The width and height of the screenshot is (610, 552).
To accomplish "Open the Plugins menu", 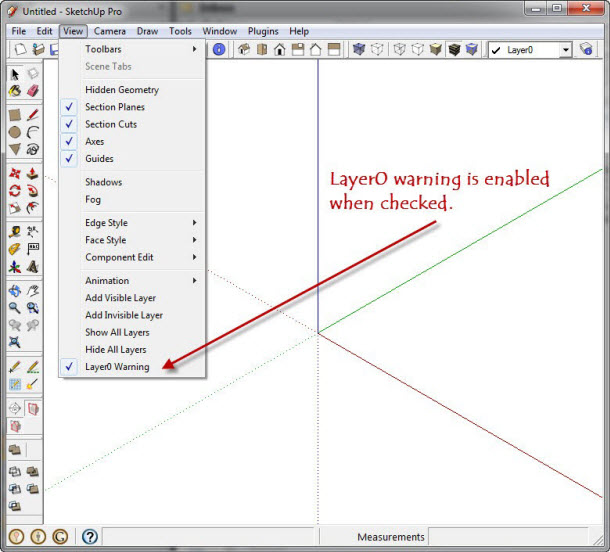I will 263,31.
